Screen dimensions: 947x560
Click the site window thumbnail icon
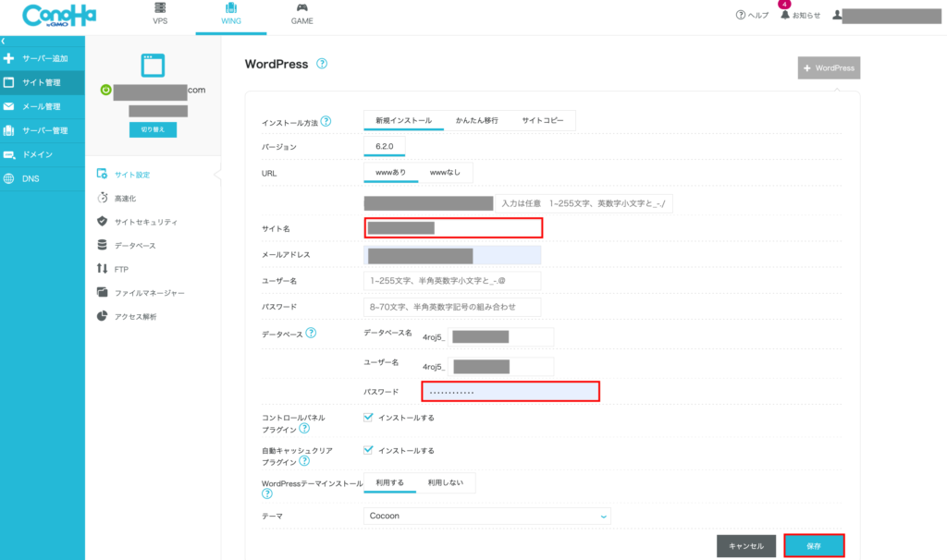pyautogui.click(x=153, y=66)
